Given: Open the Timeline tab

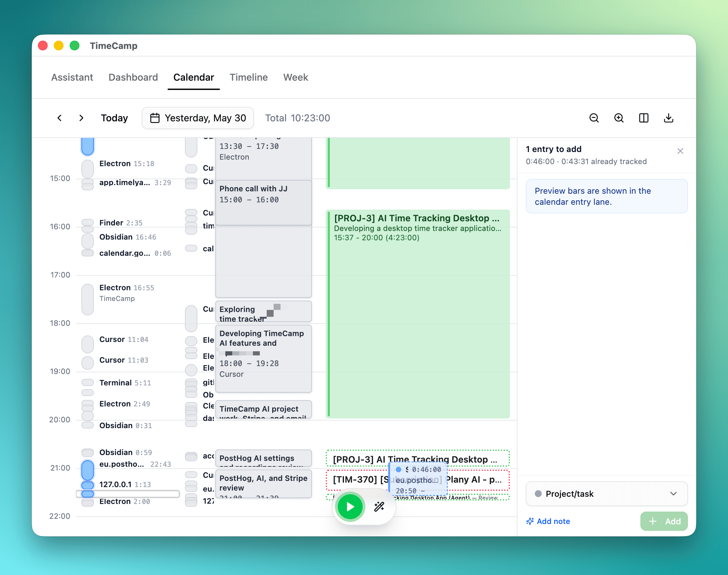Looking at the screenshot, I should [249, 77].
